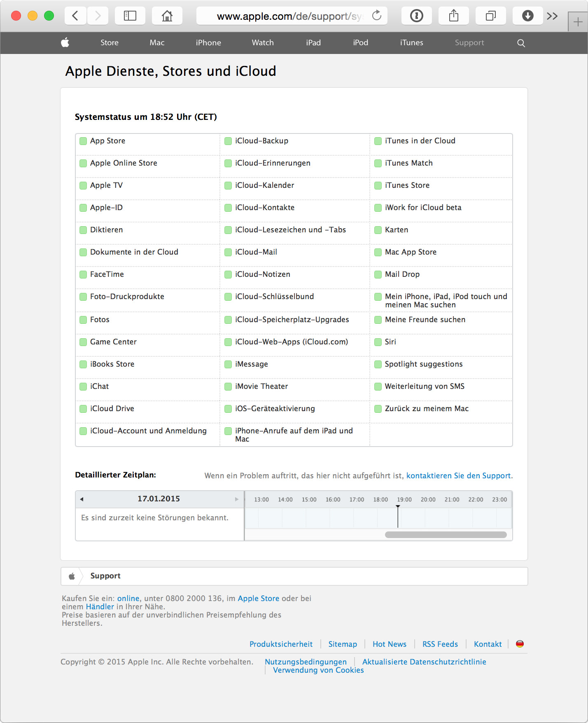The width and height of the screenshot is (588, 723).
Task: Open the iPod menu item
Action: (361, 42)
